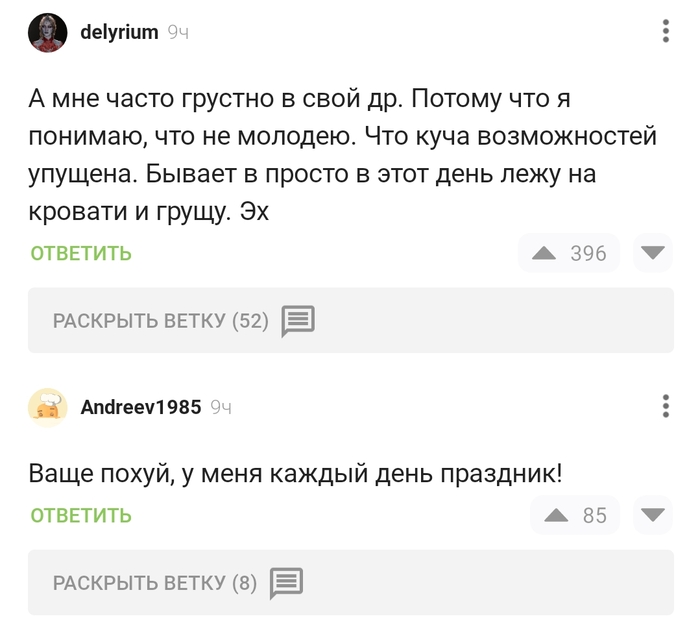Image resolution: width=700 pixels, height=636 pixels.
Task: Open the Andreev1985 username profile link
Action: click(x=141, y=407)
